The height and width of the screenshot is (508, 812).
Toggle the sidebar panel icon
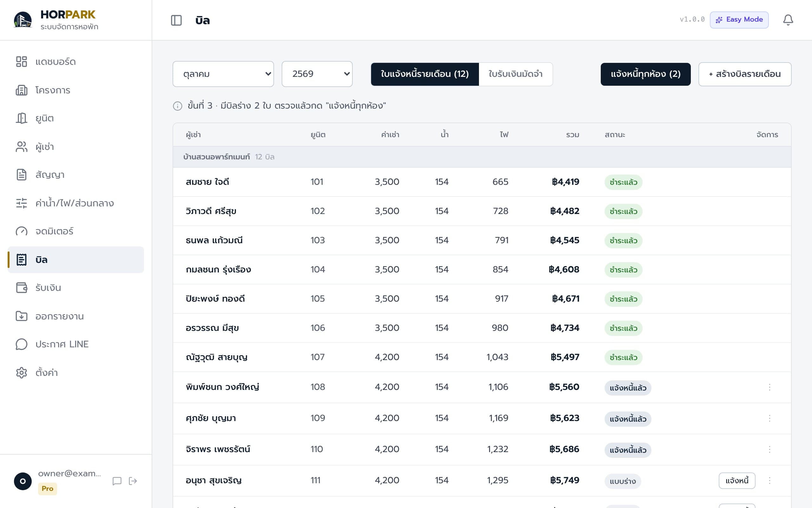(176, 20)
